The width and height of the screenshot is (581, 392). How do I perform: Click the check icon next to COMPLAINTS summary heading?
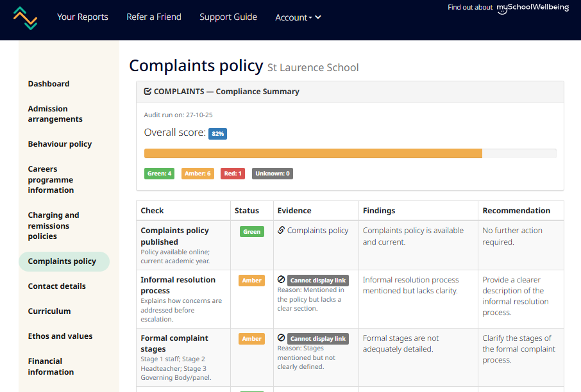coord(147,92)
